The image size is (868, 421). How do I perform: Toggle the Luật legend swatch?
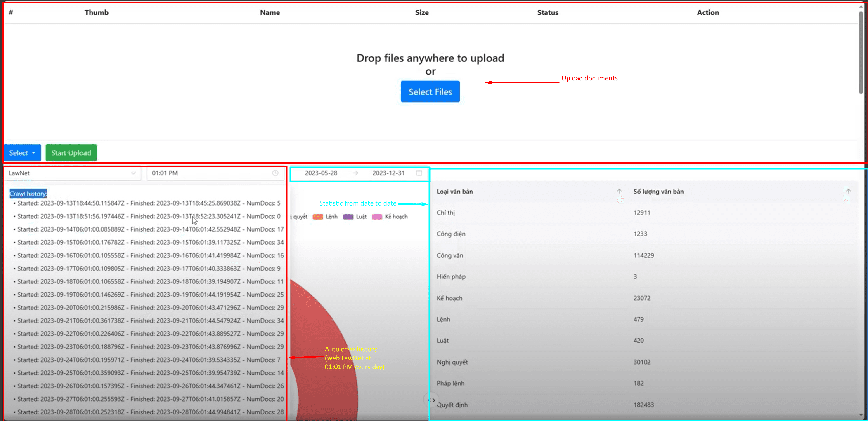click(x=348, y=217)
